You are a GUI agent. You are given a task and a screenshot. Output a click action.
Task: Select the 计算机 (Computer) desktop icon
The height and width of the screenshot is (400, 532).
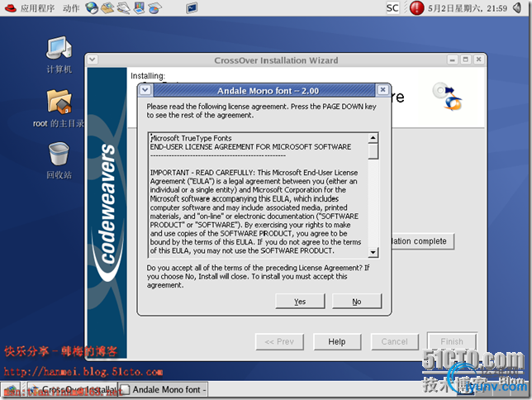(59, 55)
